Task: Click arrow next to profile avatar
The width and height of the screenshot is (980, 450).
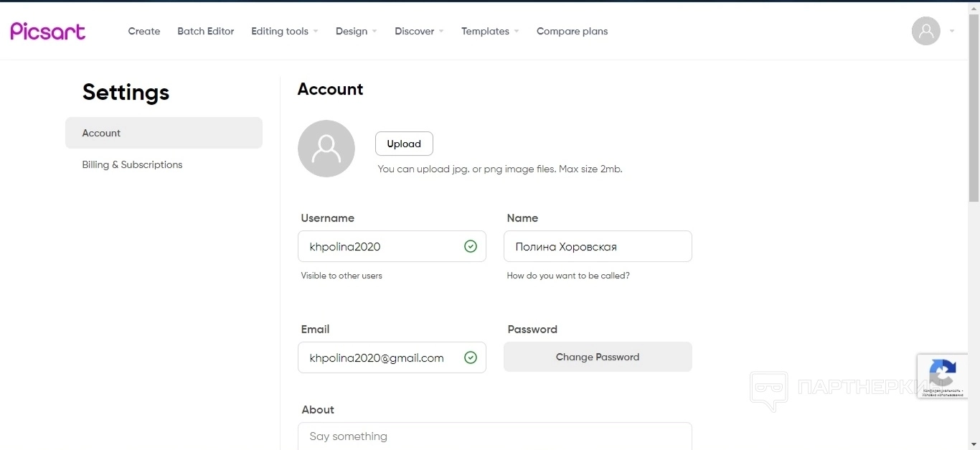Action: (x=952, y=31)
